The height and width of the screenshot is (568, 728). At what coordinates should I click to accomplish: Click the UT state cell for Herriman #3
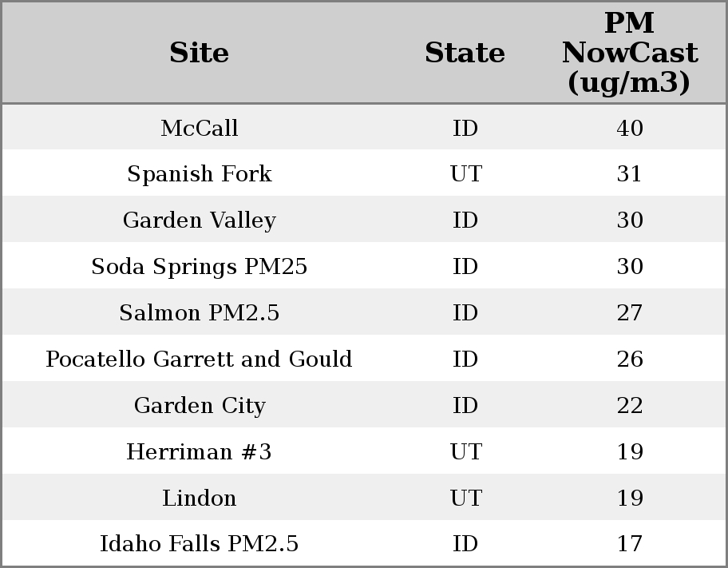(465, 452)
